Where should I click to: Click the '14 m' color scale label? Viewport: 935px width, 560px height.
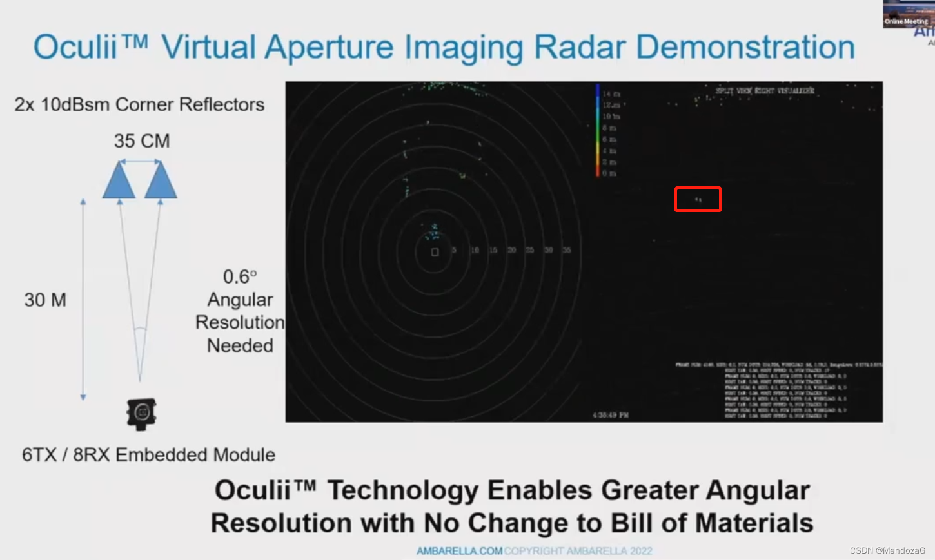coord(611,94)
